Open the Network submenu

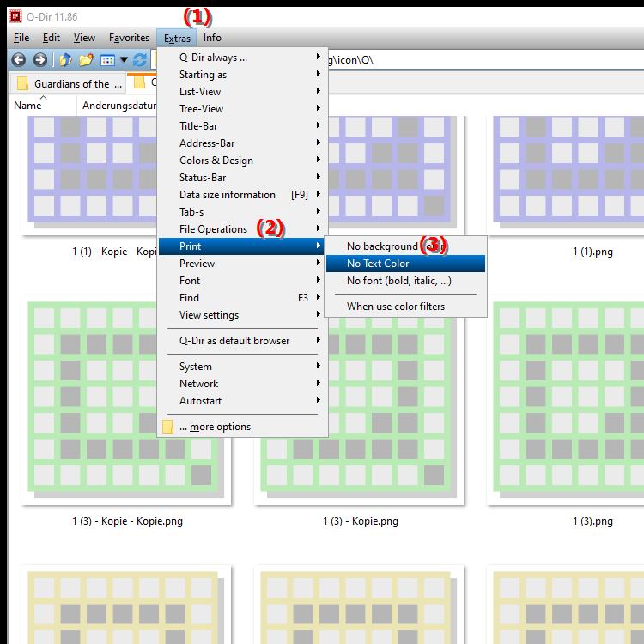242,384
